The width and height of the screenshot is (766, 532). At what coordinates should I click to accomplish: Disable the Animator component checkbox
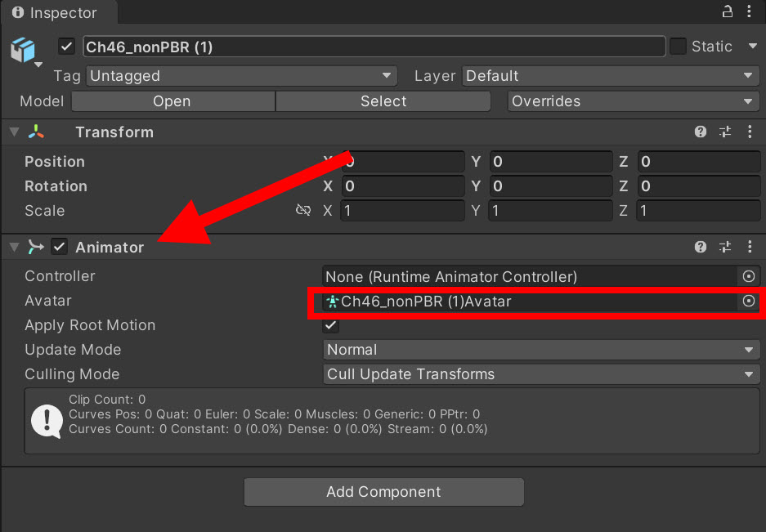[x=59, y=247]
